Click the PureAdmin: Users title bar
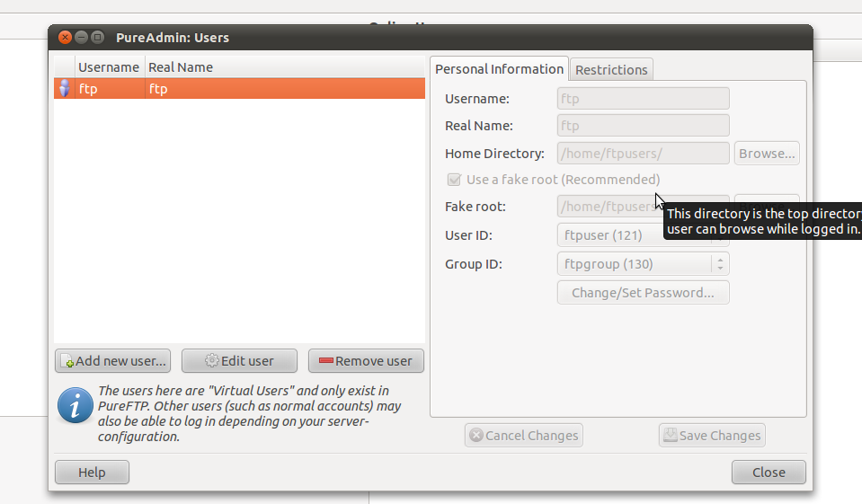Screen dimensions: 862x504 tap(431, 38)
